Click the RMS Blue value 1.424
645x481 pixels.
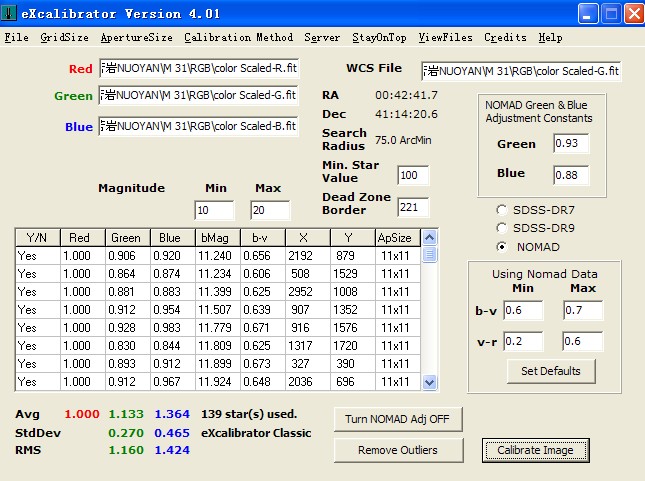pyautogui.click(x=172, y=450)
